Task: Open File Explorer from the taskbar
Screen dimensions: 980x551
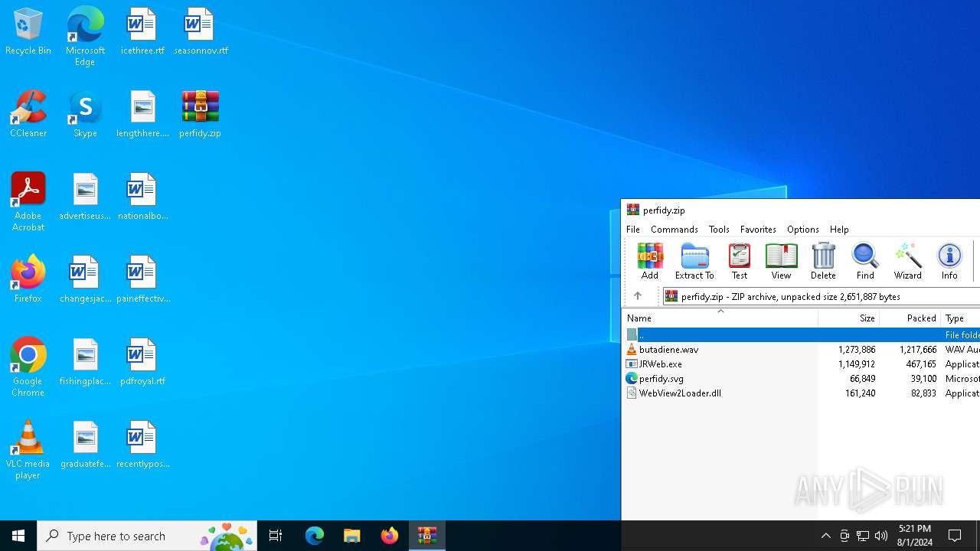Action: (x=352, y=536)
